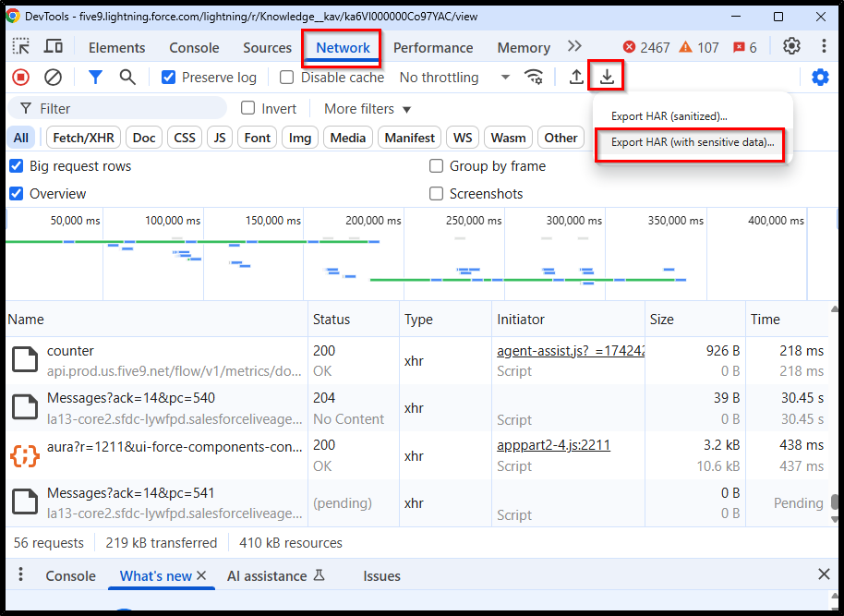844x616 pixels.
Task: Filter by Media requests
Action: click(348, 138)
